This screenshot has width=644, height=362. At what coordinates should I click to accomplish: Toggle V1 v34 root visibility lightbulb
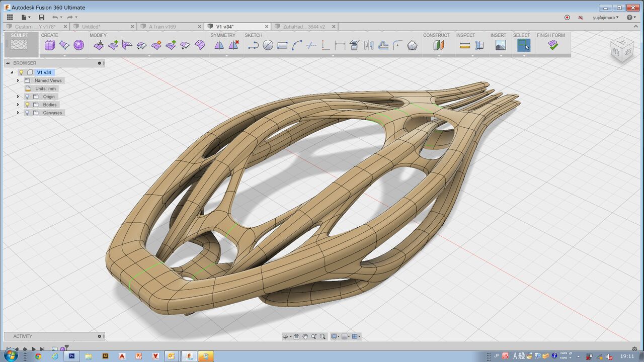(21, 72)
